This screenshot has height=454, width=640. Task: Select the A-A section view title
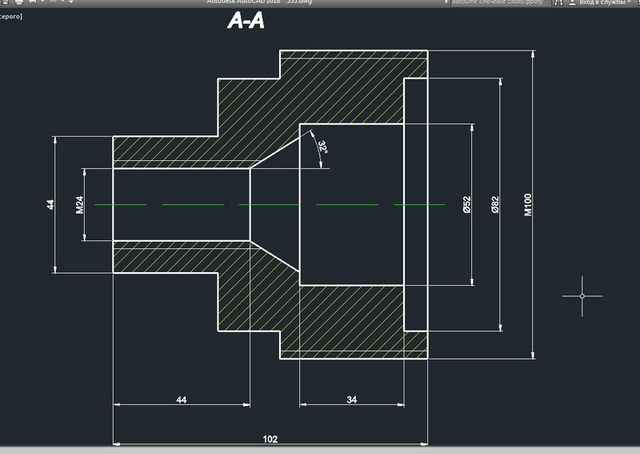(x=246, y=21)
